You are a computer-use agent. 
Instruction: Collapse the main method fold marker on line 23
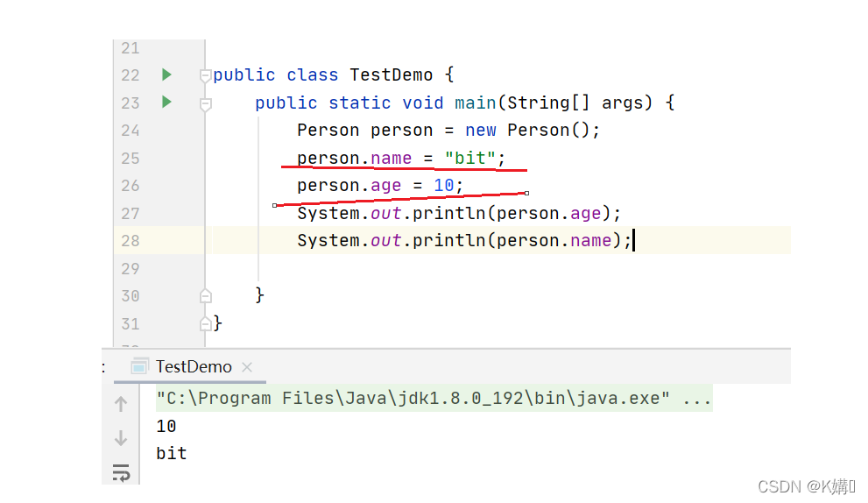205,103
